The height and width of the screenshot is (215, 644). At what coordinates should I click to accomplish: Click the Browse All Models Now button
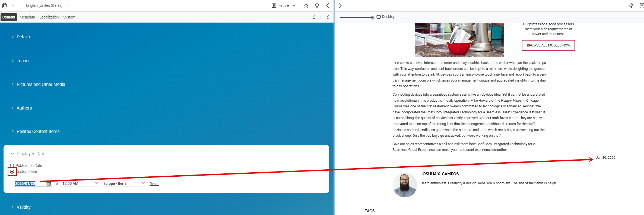point(548,45)
